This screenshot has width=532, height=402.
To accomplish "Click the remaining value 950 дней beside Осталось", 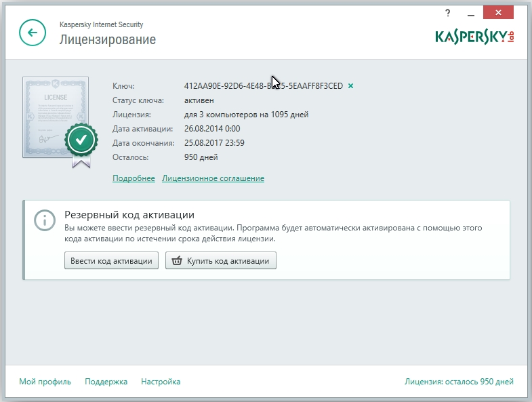I will tap(201, 157).
